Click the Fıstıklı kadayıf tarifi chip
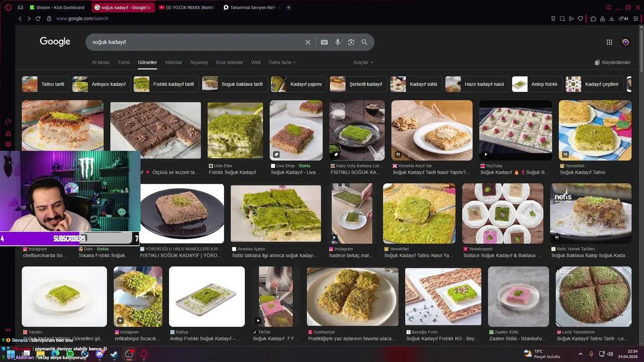This screenshot has height=362, width=644. [166, 84]
